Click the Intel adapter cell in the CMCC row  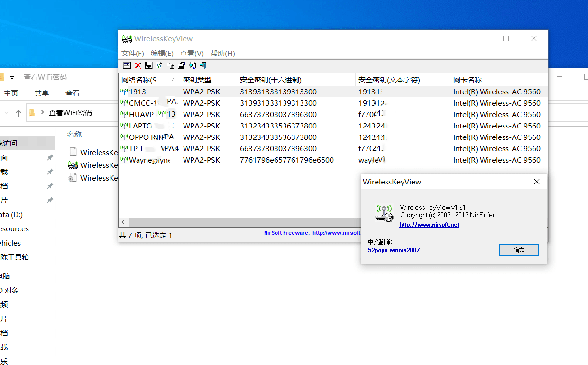point(497,103)
